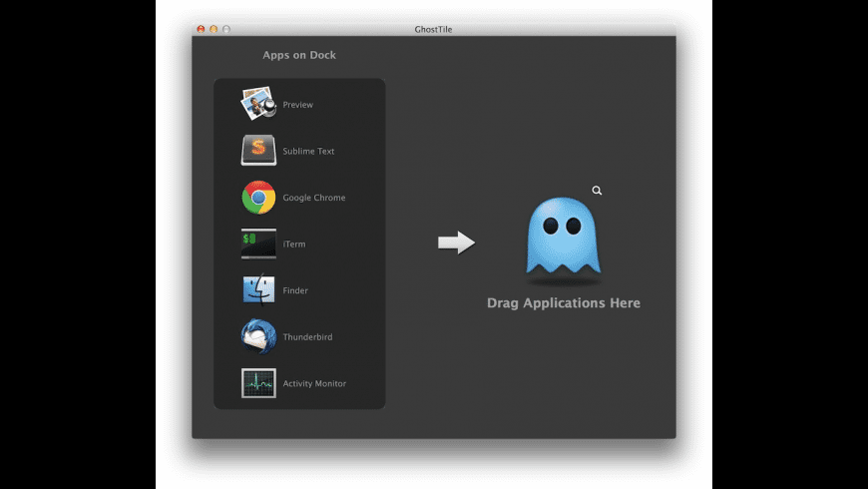Screen dimensions: 868x489
Task: Click the Thunderbird mail icon
Action: [x=258, y=336]
